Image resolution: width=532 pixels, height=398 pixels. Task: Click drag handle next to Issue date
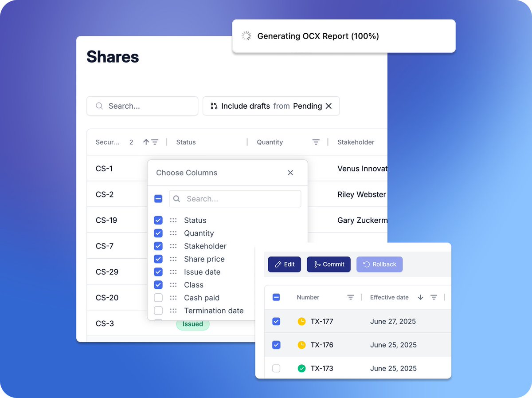coord(173,272)
